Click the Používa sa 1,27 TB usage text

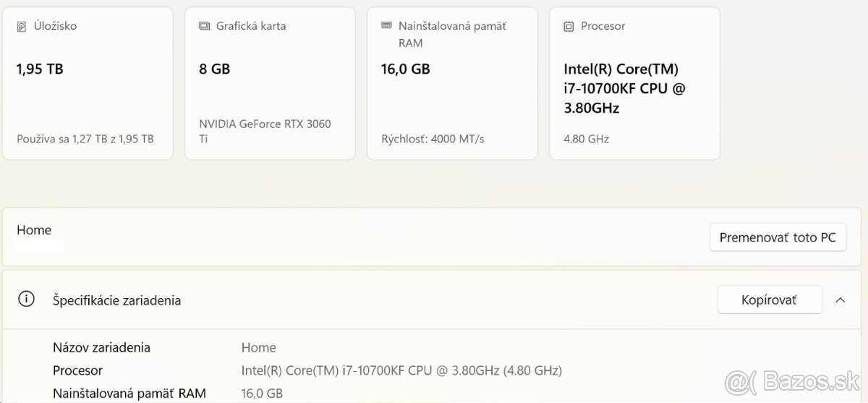coord(85,139)
